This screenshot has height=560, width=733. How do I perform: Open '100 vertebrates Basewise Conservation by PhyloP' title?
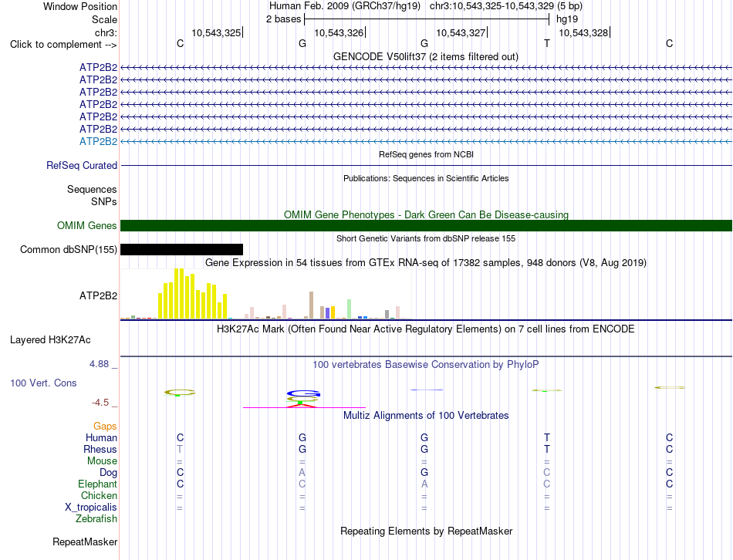[426, 364]
